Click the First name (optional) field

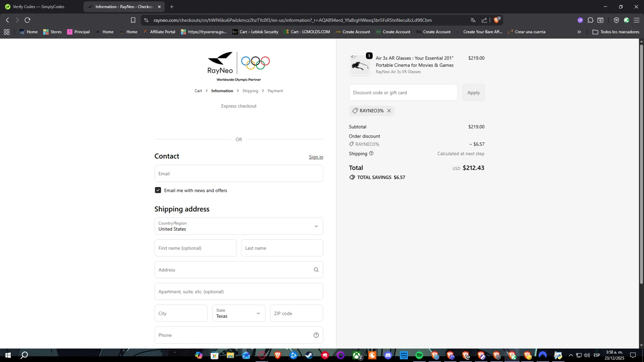click(195, 248)
